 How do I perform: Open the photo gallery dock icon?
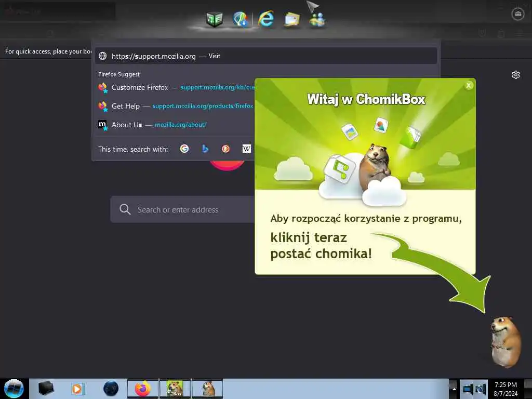(292, 19)
